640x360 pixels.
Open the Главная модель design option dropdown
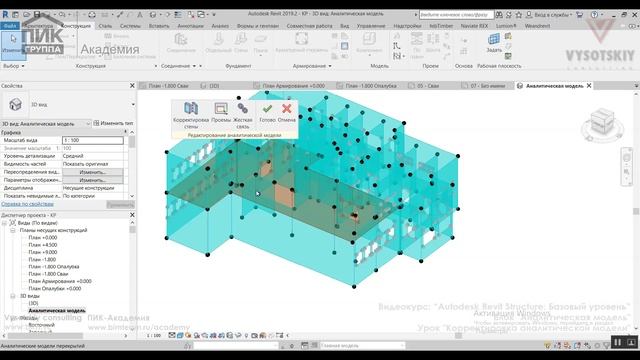(x=362, y=345)
